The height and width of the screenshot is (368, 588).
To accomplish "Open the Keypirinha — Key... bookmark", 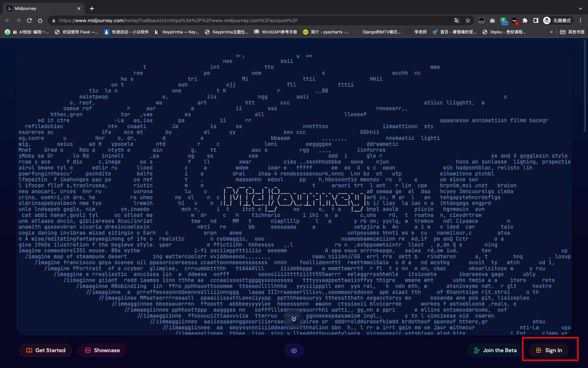I will [177, 32].
